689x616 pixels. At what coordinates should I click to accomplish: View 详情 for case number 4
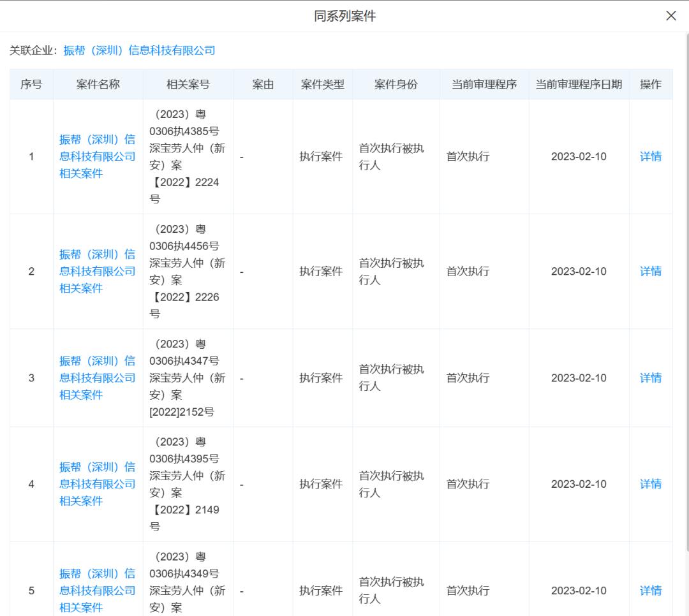[650, 484]
